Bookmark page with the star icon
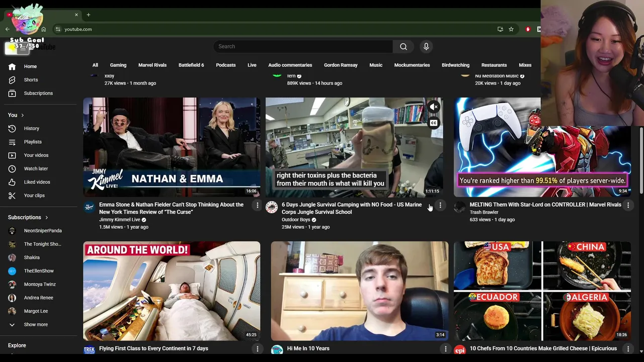This screenshot has width=644, height=362. tap(511, 29)
